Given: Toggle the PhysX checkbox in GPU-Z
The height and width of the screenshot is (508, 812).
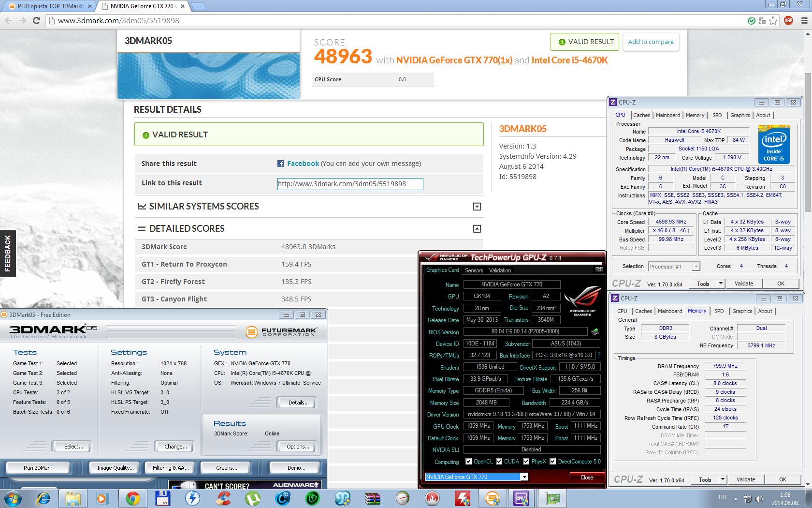Looking at the screenshot, I should tap(526, 462).
